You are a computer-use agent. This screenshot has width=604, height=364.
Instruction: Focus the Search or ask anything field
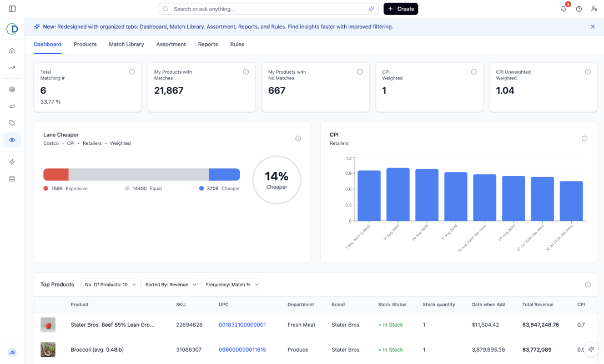click(x=266, y=9)
